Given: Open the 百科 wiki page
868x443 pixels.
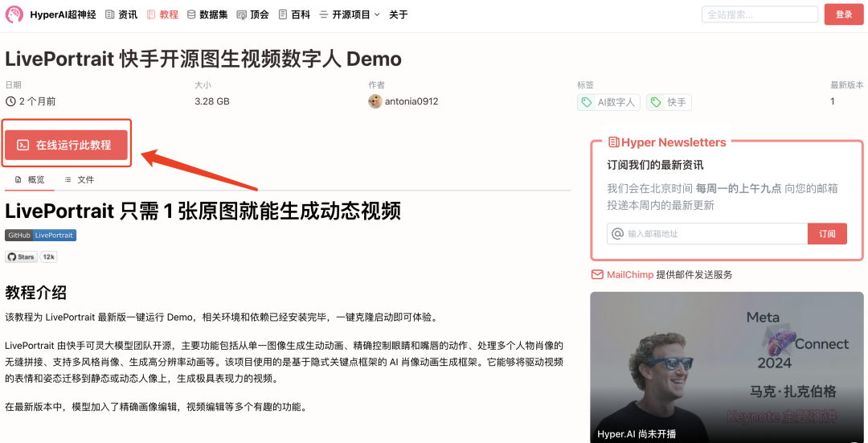Looking at the screenshot, I should pyautogui.click(x=294, y=15).
